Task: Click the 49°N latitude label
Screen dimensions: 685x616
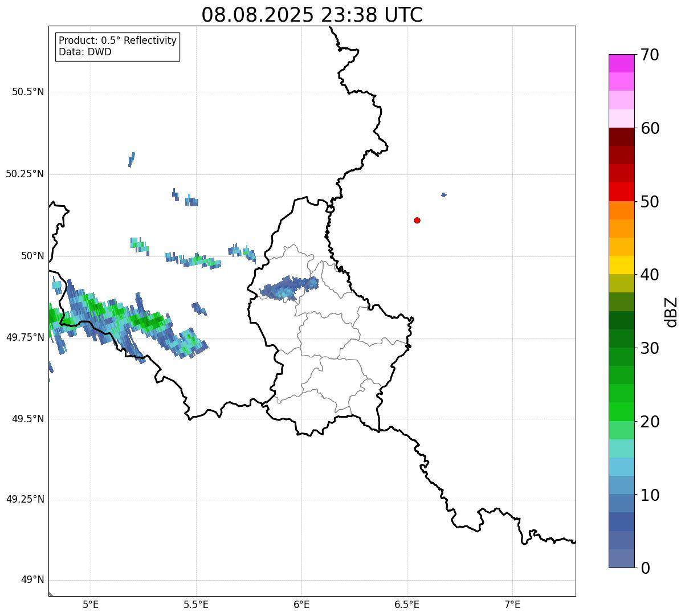Action: click(32, 580)
